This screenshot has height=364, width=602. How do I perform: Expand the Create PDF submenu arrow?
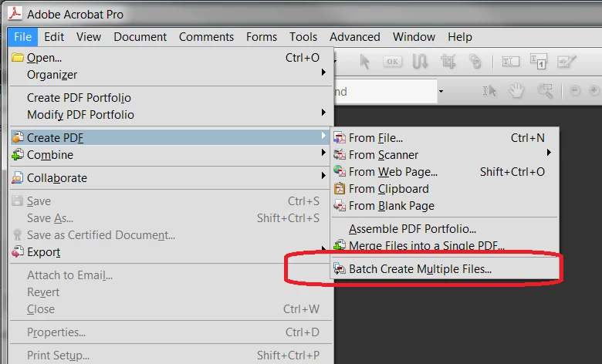tap(323, 135)
